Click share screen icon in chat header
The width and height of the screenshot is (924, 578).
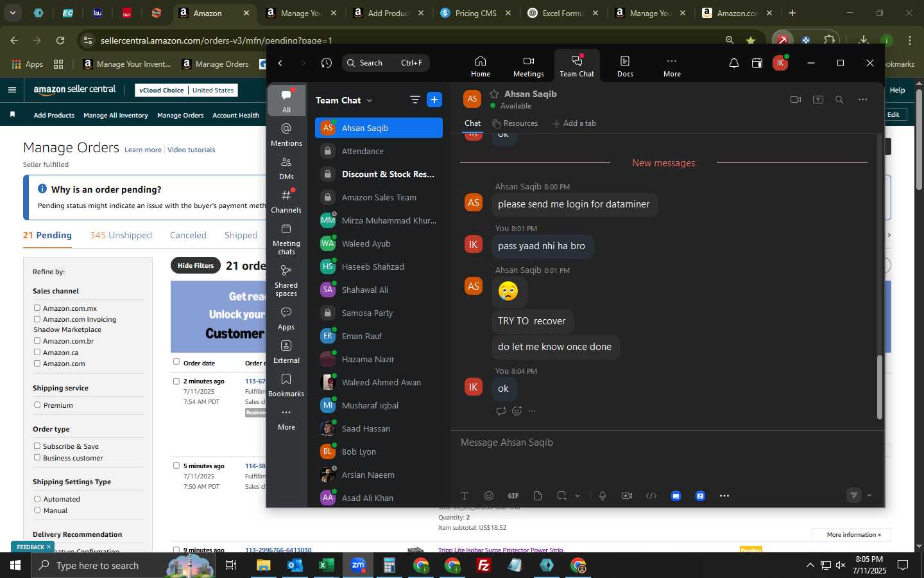point(818,100)
